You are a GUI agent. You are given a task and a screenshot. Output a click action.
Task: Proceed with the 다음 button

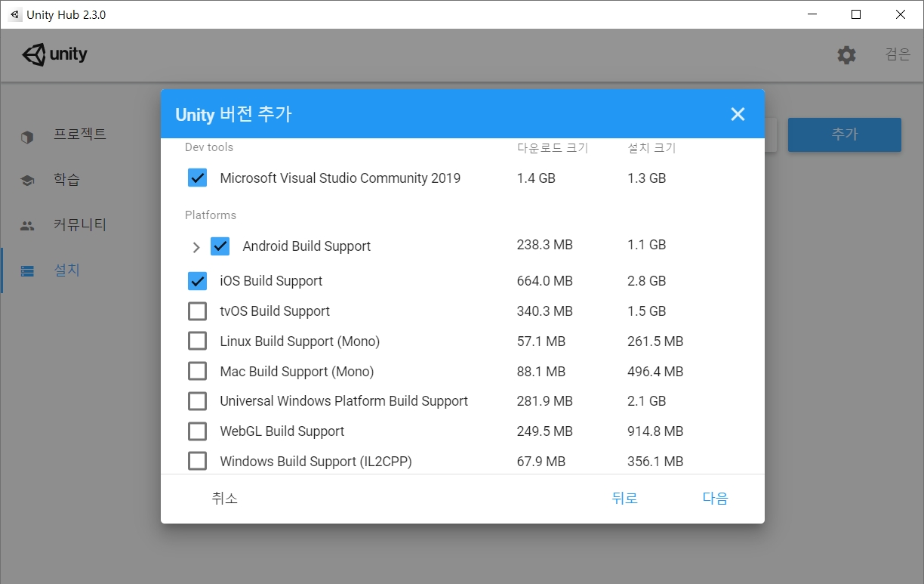716,499
